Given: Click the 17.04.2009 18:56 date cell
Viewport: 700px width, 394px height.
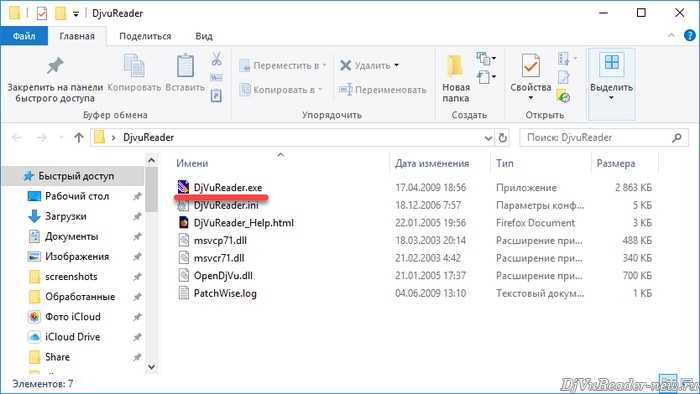Looking at the screenshot, I should tap(430, 187).
